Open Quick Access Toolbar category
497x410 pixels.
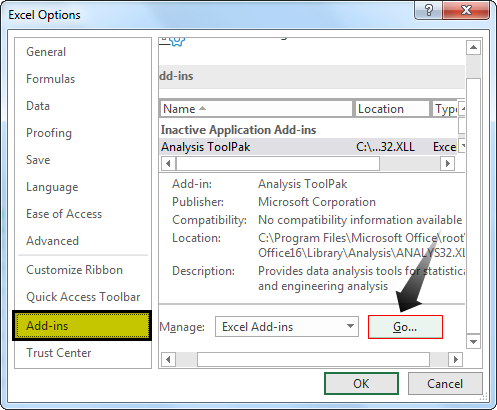click(83, 297)
